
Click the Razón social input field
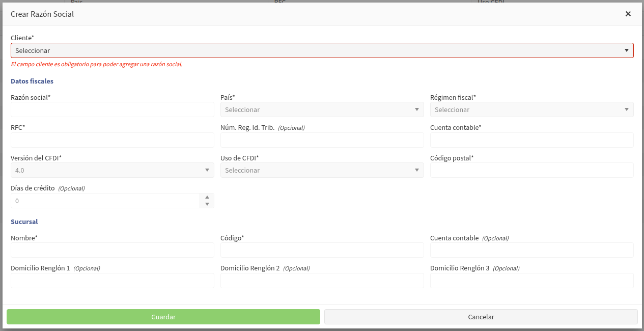click(x=113, y=109)
